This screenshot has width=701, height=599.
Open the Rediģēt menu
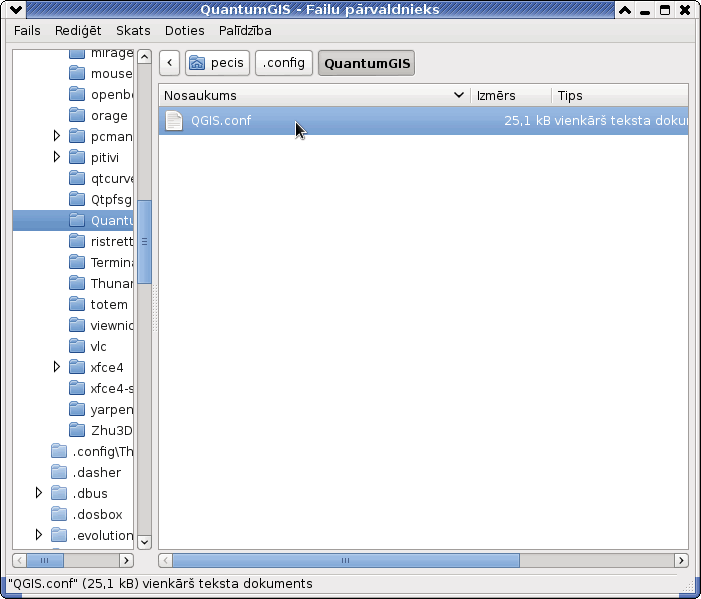pos(78,30)
